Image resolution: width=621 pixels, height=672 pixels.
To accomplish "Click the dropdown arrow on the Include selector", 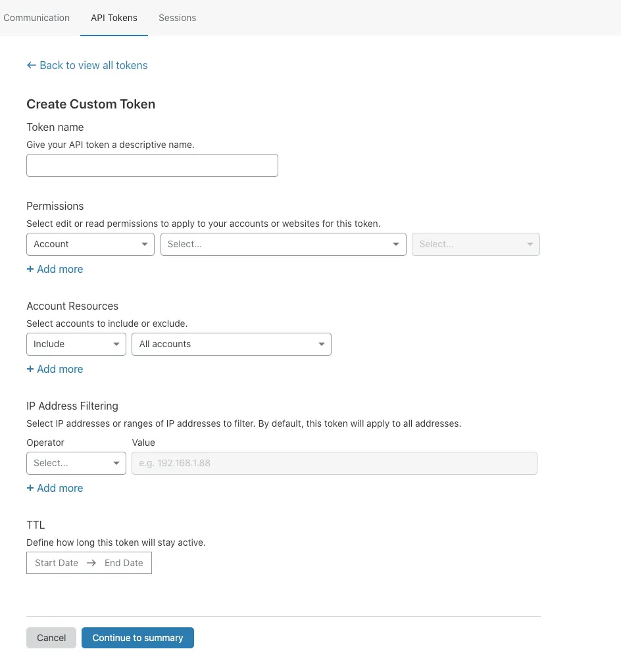I will [x=116, y=344].
